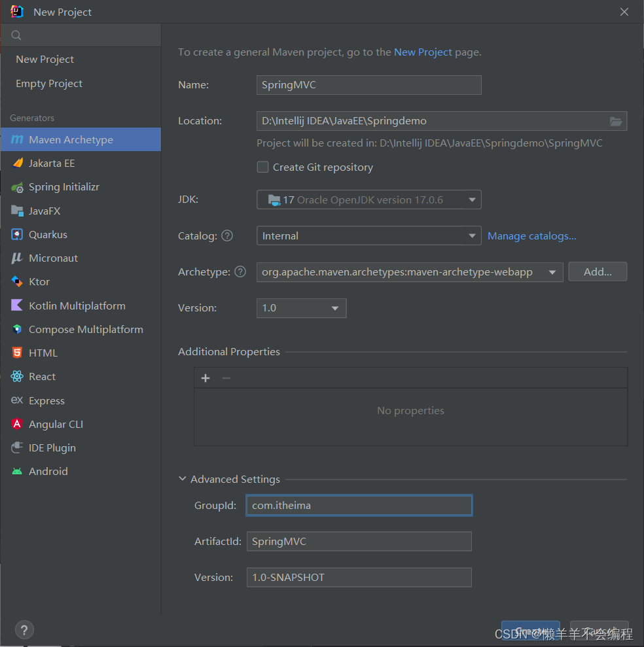Image resolution: width=644 pixels, height=647 pixels.
Task: Click the generator search field
Action: tap(81, 35)
